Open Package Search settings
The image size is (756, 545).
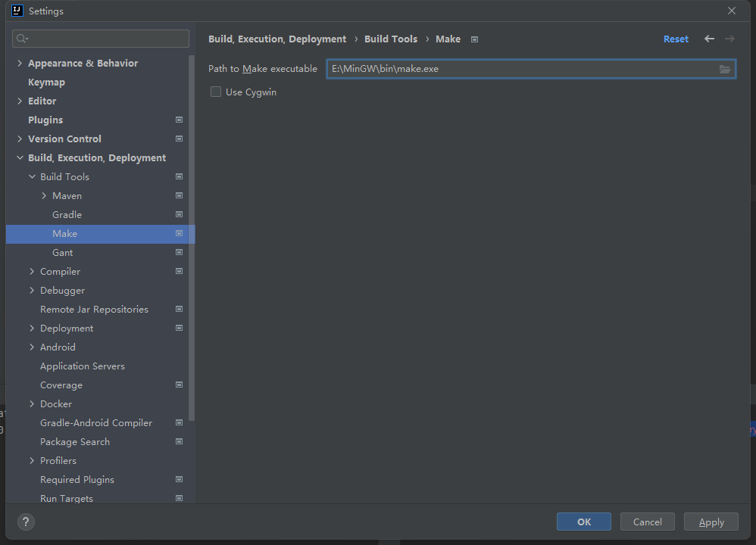[x=75, y=442]
